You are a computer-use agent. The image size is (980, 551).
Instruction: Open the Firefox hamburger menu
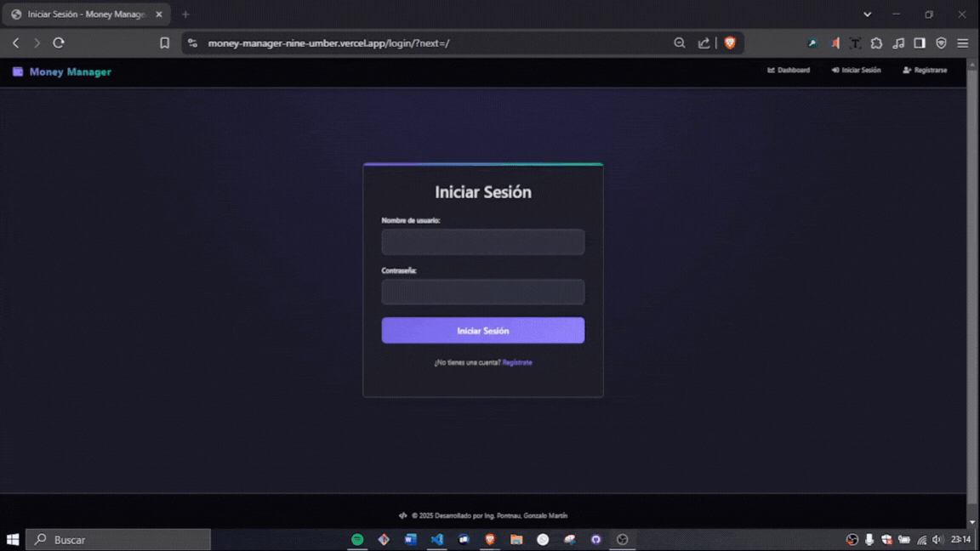click(962, 43)
